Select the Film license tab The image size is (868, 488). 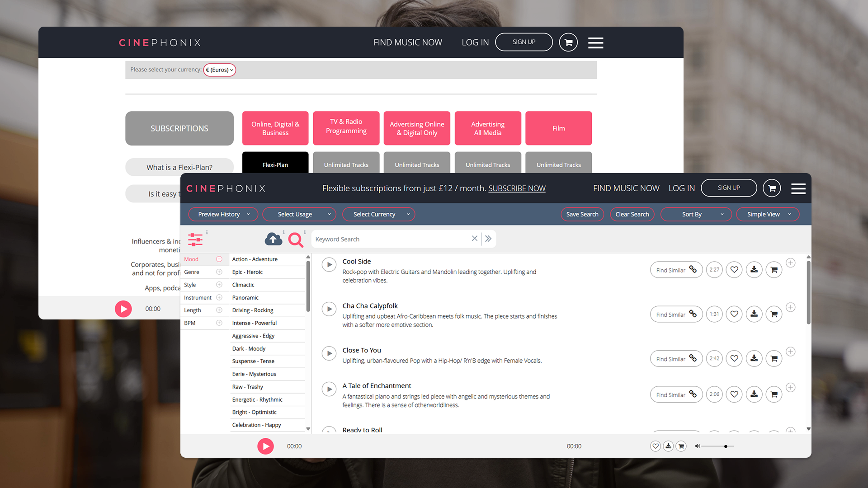pos(558,128)
